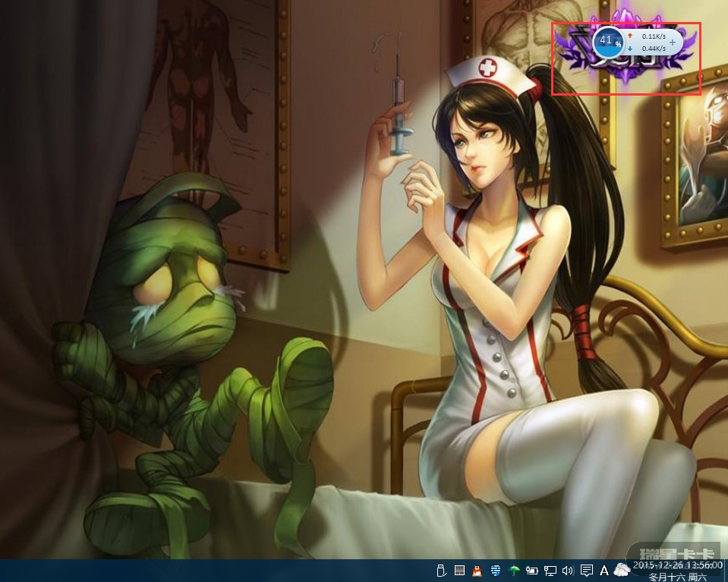This screenshot has height=582, width=728.
Task: Open the blue striped shield tray icon
Action: click(x=496, y=571)
